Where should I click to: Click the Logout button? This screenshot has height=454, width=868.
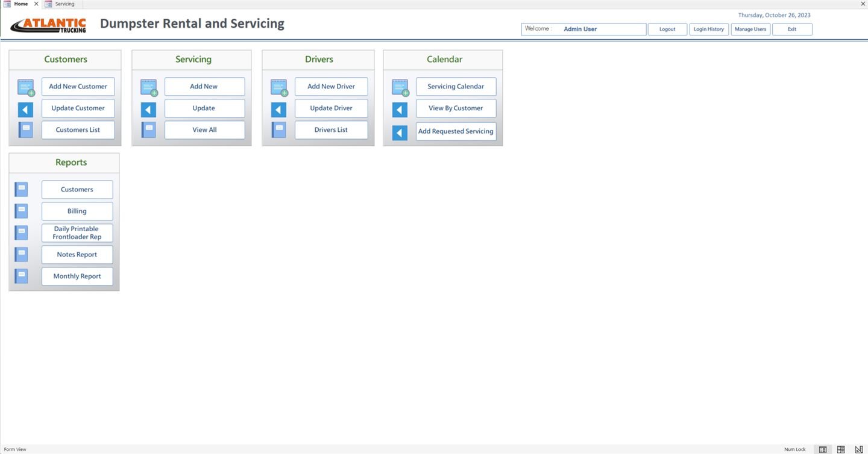[667, 29]
